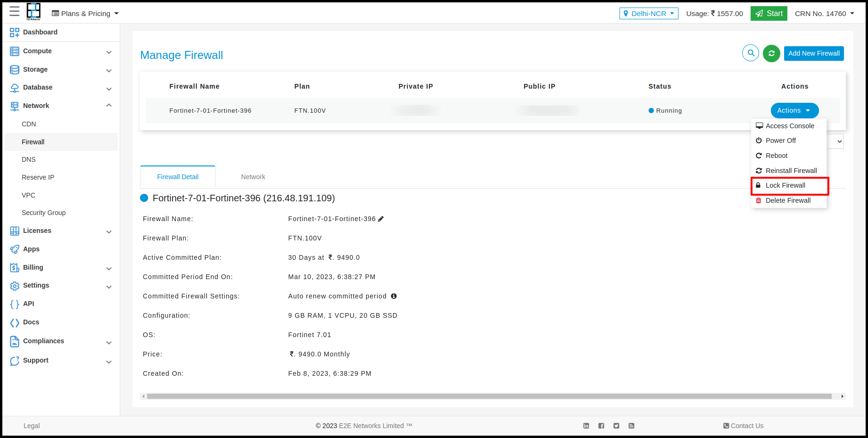Click the Support sidebar icon

point(15,361)
